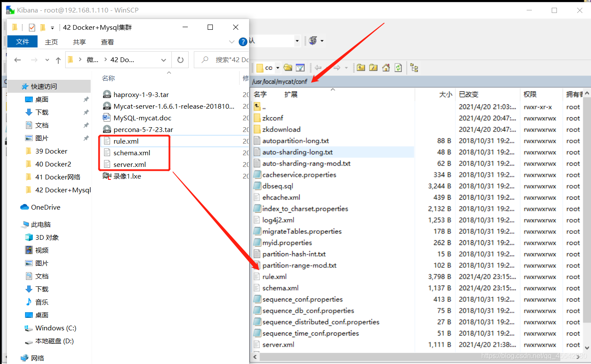
Task: Refresh the Explorer address bar
Action: click(180, 60)
